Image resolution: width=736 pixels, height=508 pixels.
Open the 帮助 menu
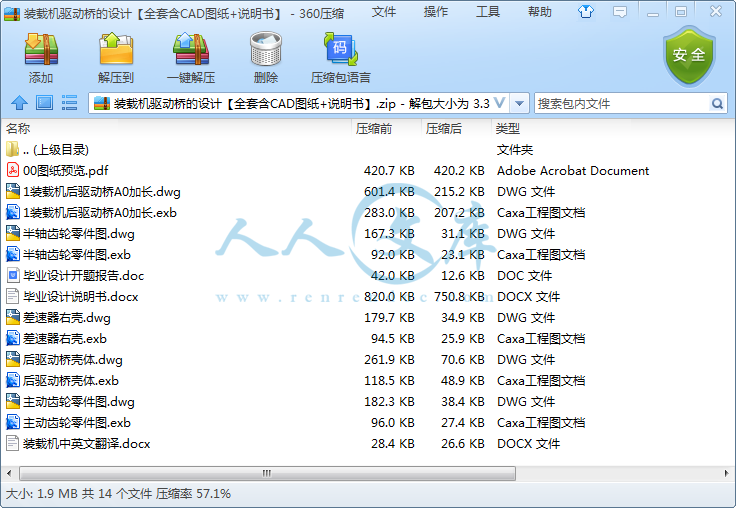(x=540, y=12)
